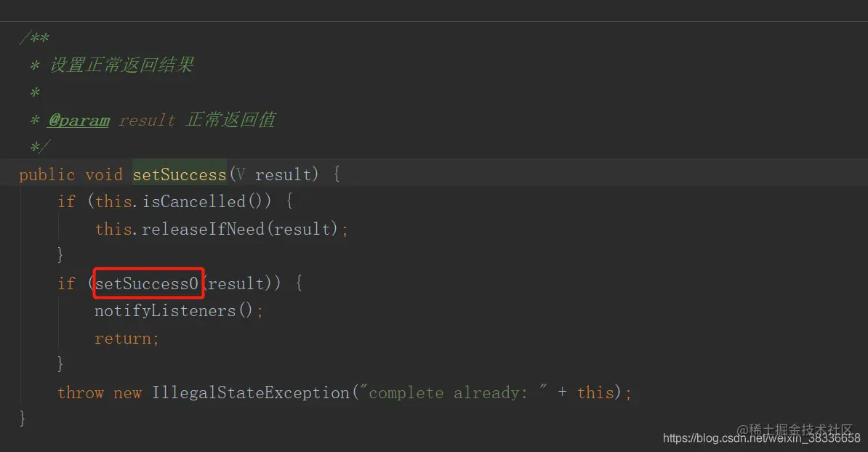868x452 pixels.
Task: Click the throw keyword
Action: point(81,393)
